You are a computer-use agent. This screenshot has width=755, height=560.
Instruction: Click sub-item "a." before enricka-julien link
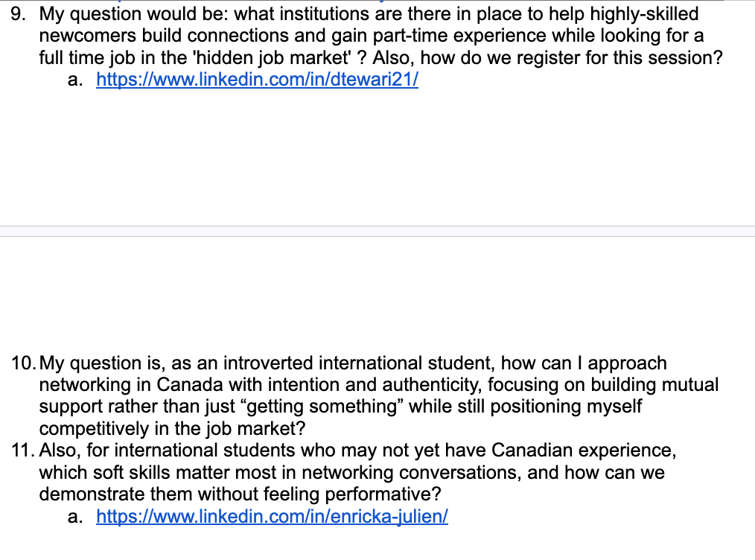click(x=74, y=516)
